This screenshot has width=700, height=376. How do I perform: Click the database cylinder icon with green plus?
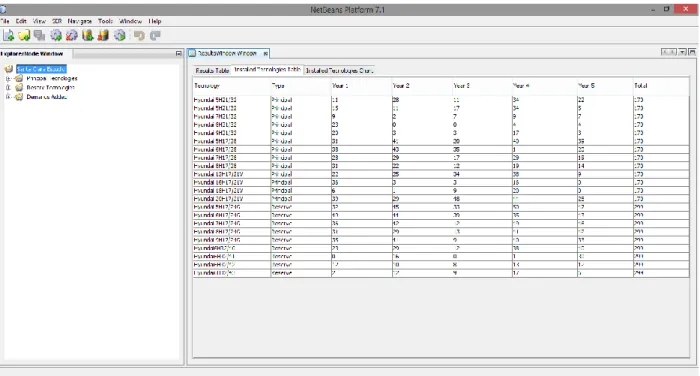coord(88,35)
